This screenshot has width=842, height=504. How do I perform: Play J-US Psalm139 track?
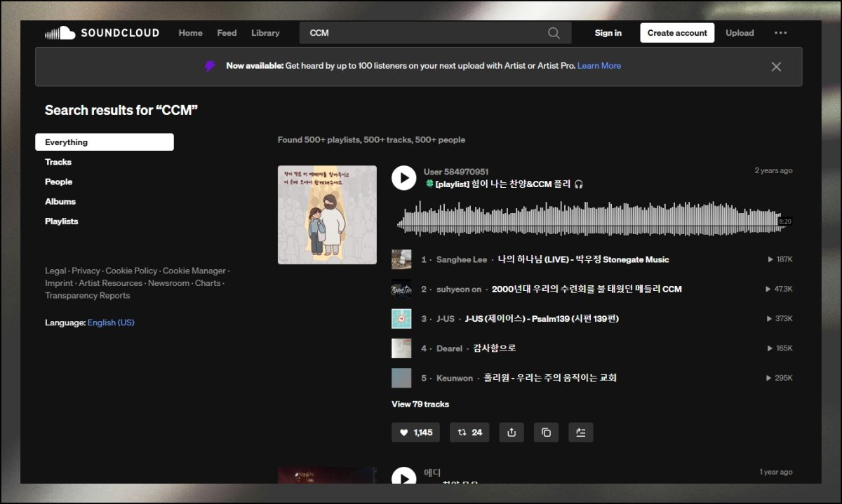click(542, 318)
